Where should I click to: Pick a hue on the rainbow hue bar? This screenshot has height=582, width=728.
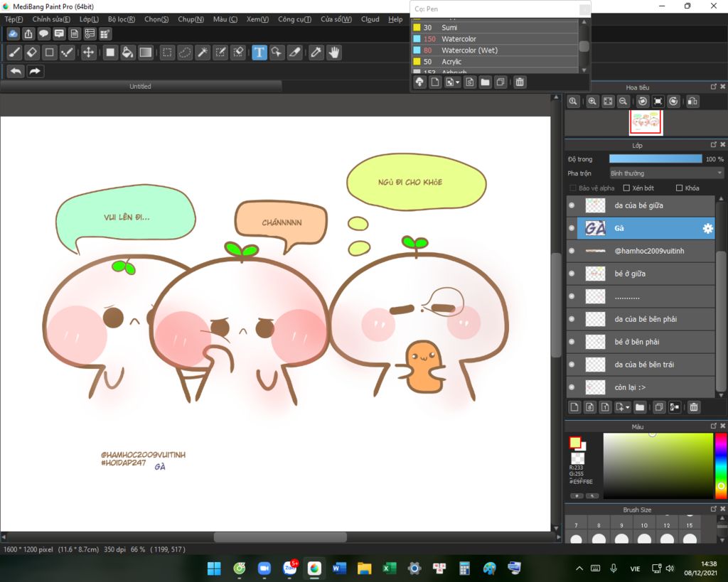point(721,465)
